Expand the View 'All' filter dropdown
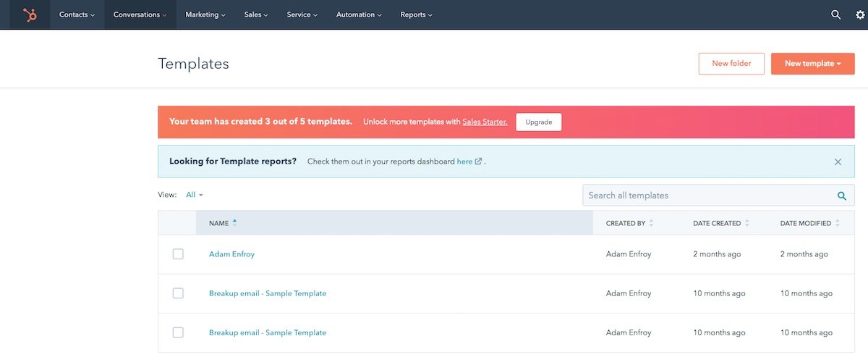The height and width of the screenshot is (357, 868). 195,195
